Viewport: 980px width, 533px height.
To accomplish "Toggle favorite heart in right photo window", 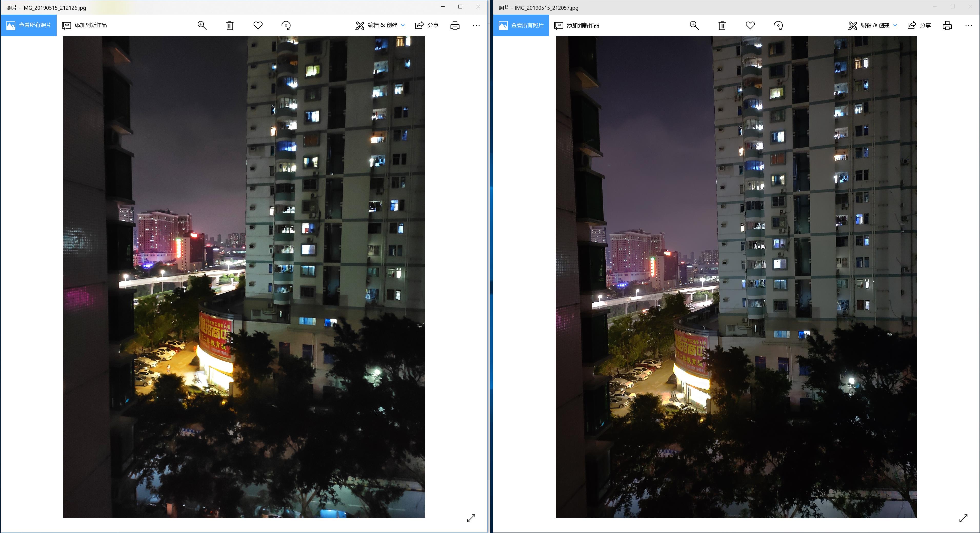I will click(x=750, y=25).
